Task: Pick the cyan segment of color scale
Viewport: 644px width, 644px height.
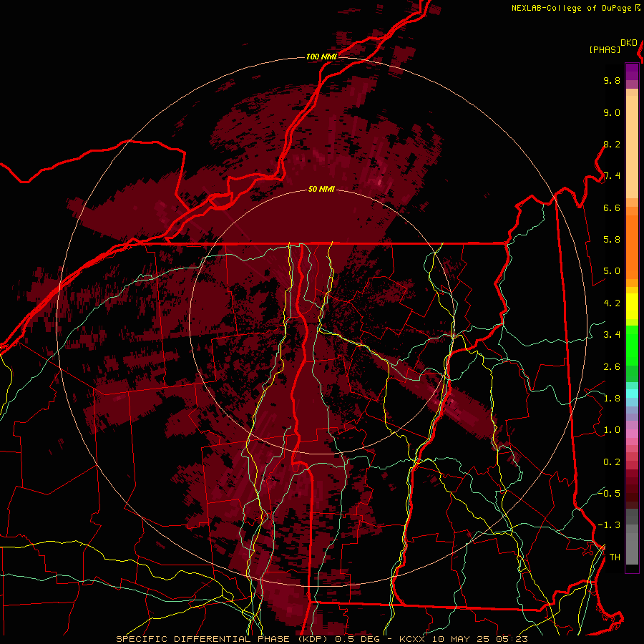Action: coord(632,394)
